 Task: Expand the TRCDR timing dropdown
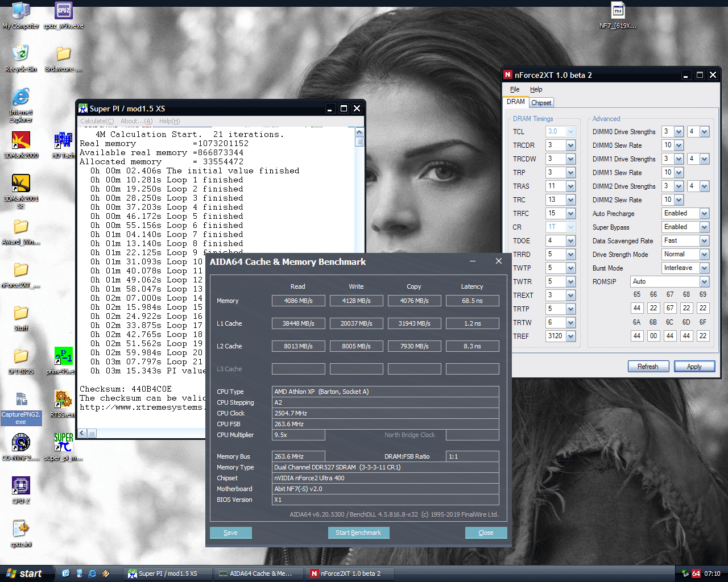(570, 145)
